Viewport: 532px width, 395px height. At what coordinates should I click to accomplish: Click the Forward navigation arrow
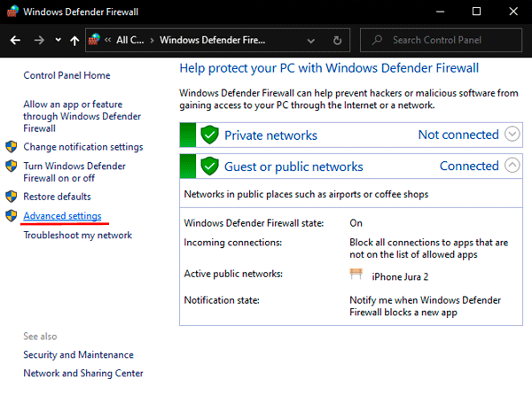click(x=38, y=40)
